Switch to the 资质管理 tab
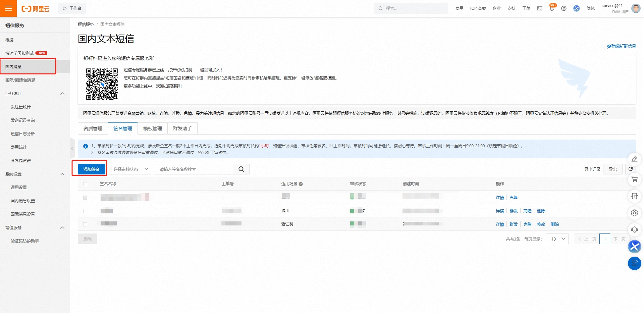 [93, 128]
